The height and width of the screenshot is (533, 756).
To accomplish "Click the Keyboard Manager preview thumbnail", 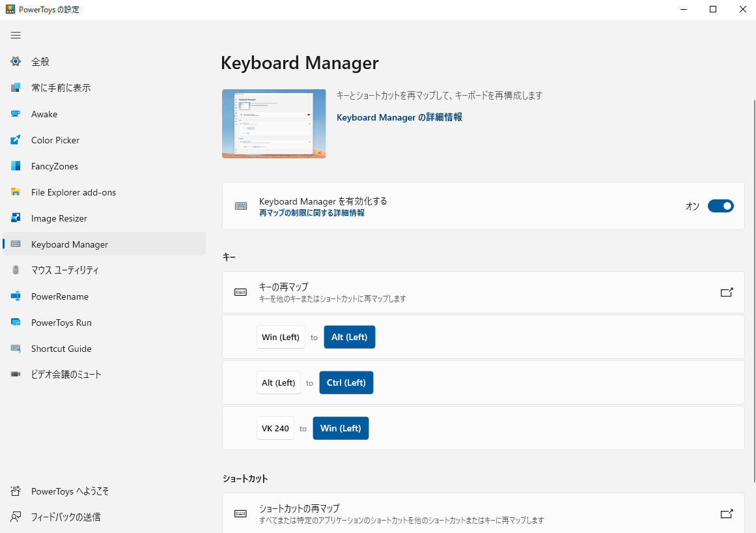I will click(274, 124).
